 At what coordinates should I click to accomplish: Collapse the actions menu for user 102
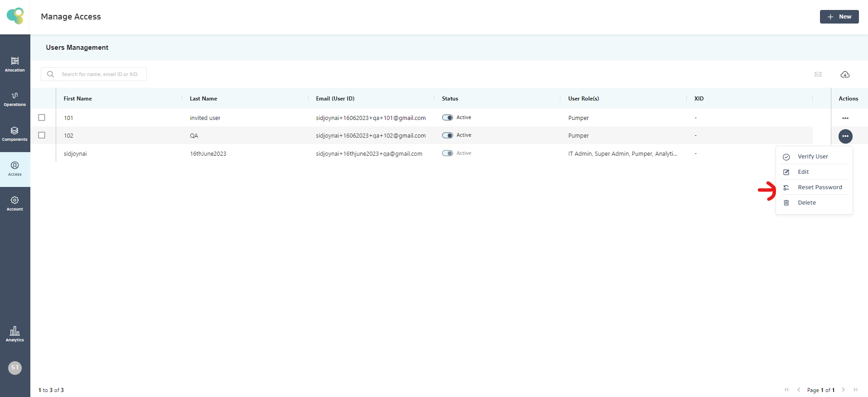[845, 136]
